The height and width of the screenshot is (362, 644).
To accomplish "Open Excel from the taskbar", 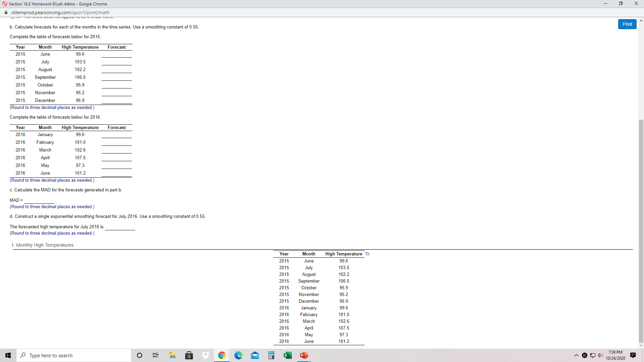I will point(287,355).
